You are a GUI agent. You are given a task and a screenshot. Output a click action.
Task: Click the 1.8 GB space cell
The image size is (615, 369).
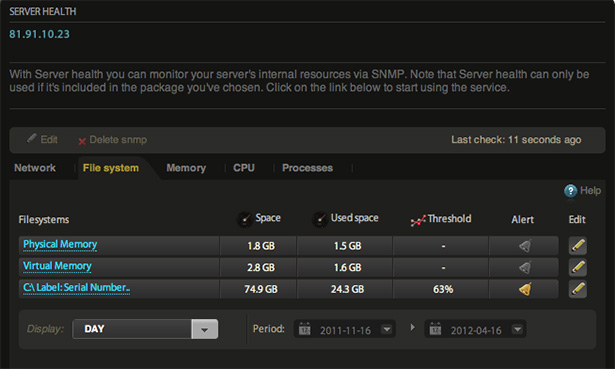tap(258, 246)
